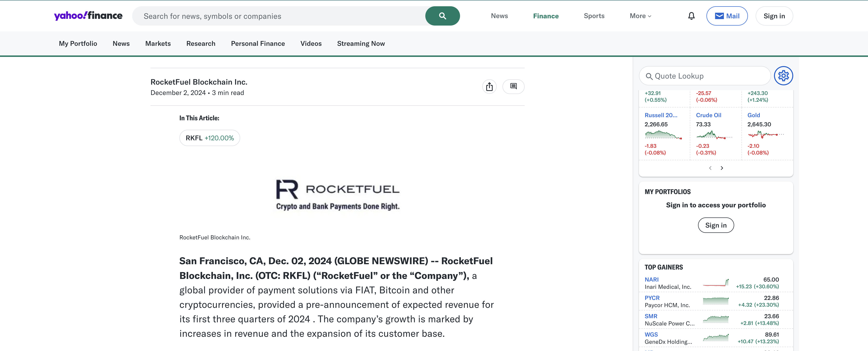Image resolution: width=868 pixels, height=351 pixels.
Task: Click the 'December 2, 2024' date text
Action: click(x=178, y=93)
